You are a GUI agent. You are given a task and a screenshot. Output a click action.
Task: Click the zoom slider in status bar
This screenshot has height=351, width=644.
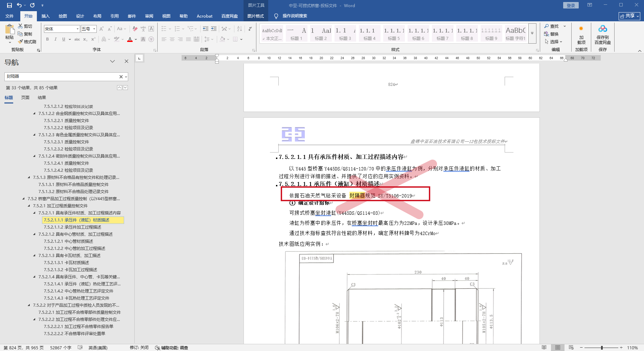click(601, 348)
